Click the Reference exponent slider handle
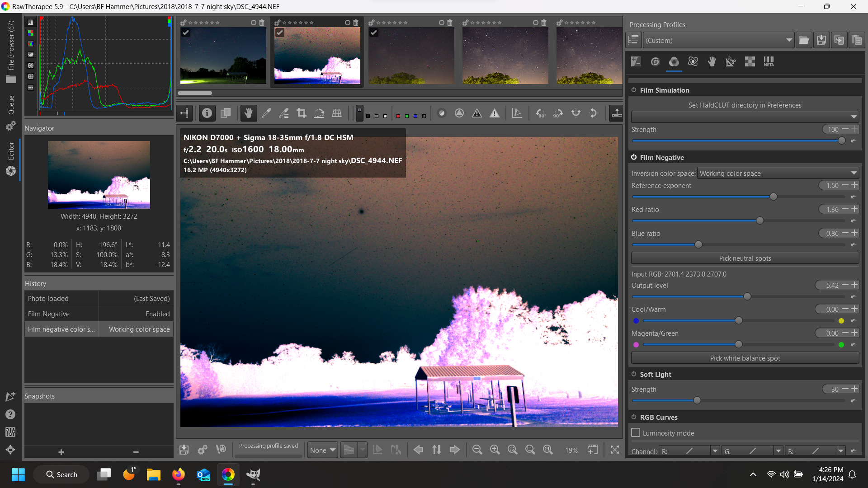The height and width of the screenshot is (488, 868). tap(774, 197)
